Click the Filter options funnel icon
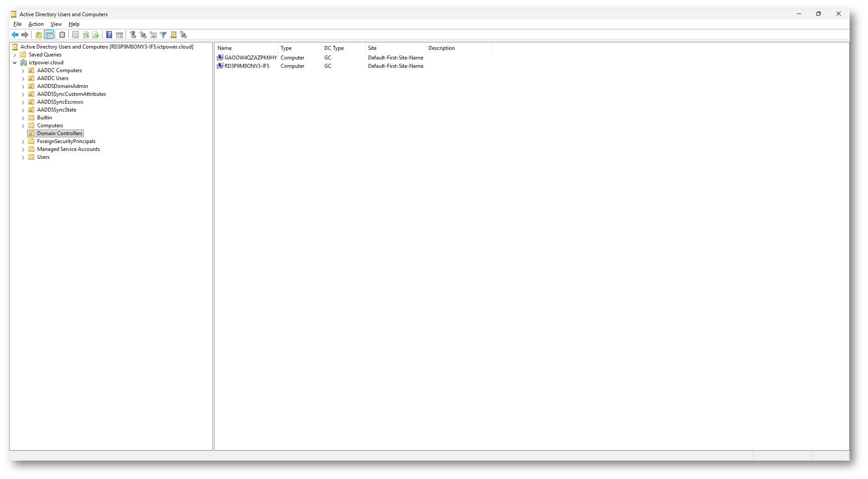868x479 pixels. pos(163,35)
